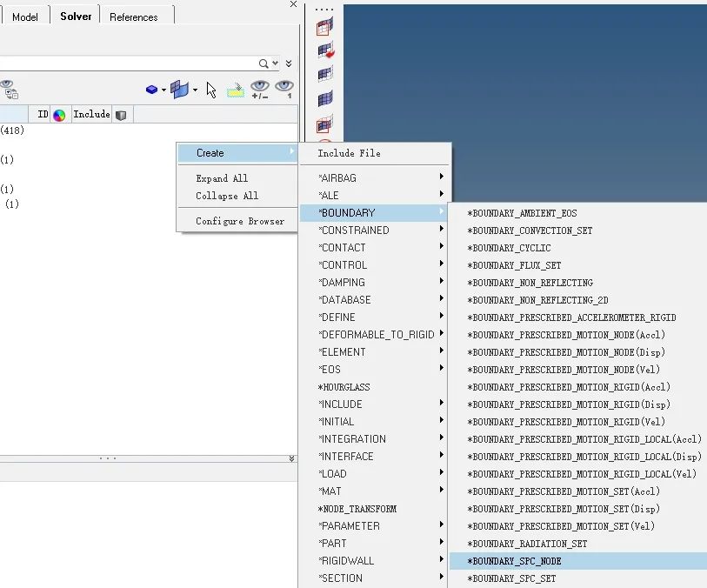Screen dimensions: 707x588
Task: Open the *DATABASE submenu
Action: coord(375,300)
